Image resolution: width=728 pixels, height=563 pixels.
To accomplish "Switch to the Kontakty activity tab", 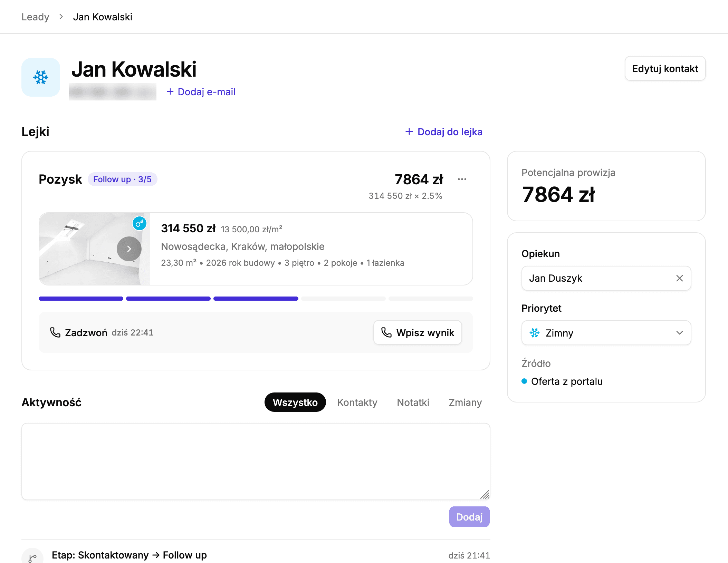I will click(357, 402).
